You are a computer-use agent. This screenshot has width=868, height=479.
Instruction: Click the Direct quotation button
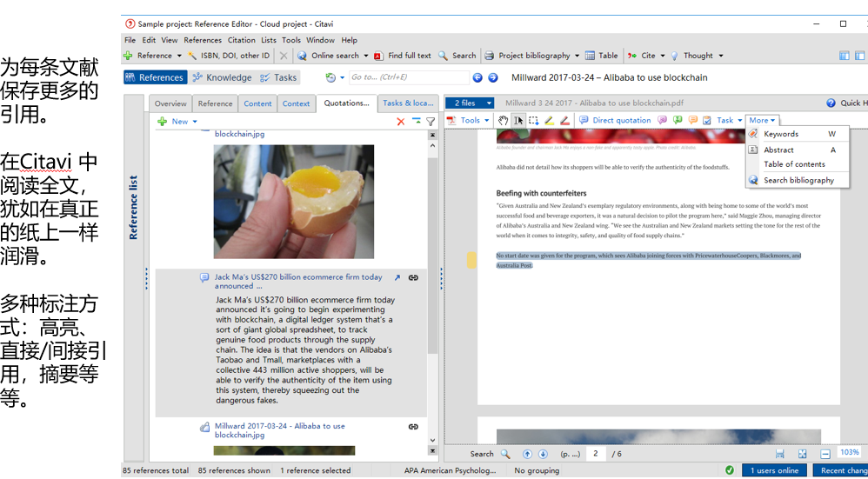615,120
